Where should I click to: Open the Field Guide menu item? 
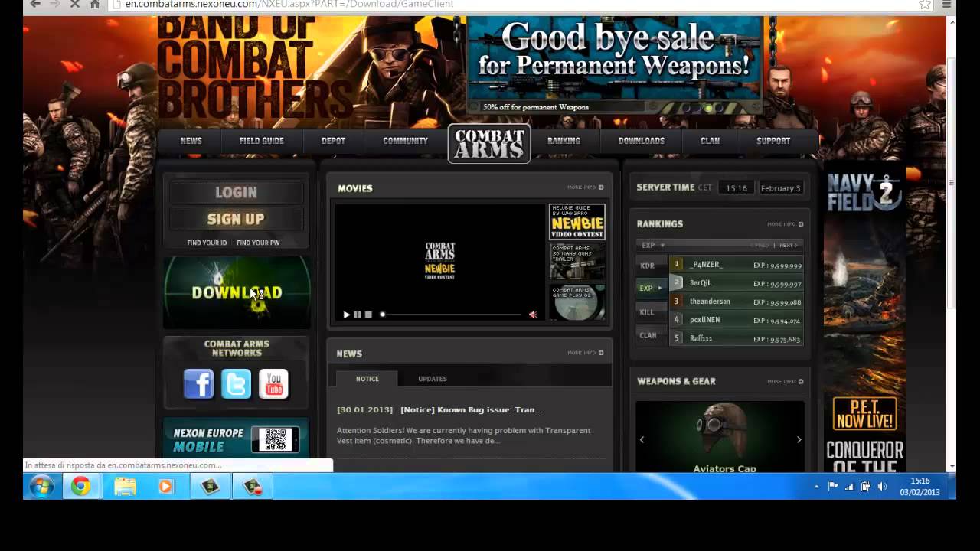[262, 141]
